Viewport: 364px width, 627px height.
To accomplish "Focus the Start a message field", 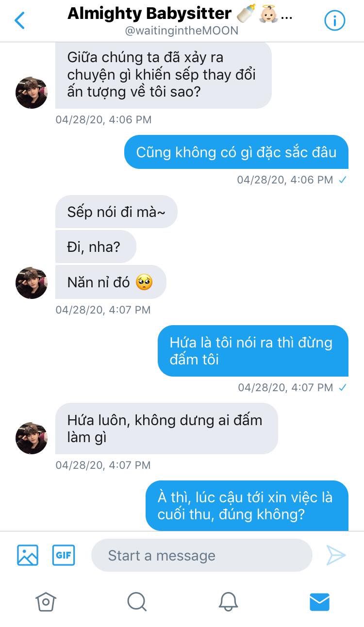I will click(201, 555).
